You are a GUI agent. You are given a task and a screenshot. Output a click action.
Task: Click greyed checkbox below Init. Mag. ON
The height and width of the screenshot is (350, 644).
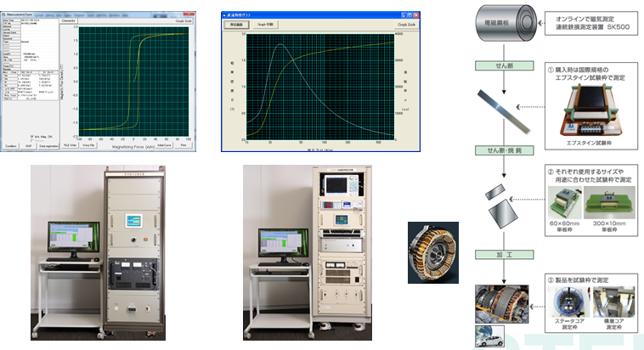pyautogui.click(x=31, y=140)
